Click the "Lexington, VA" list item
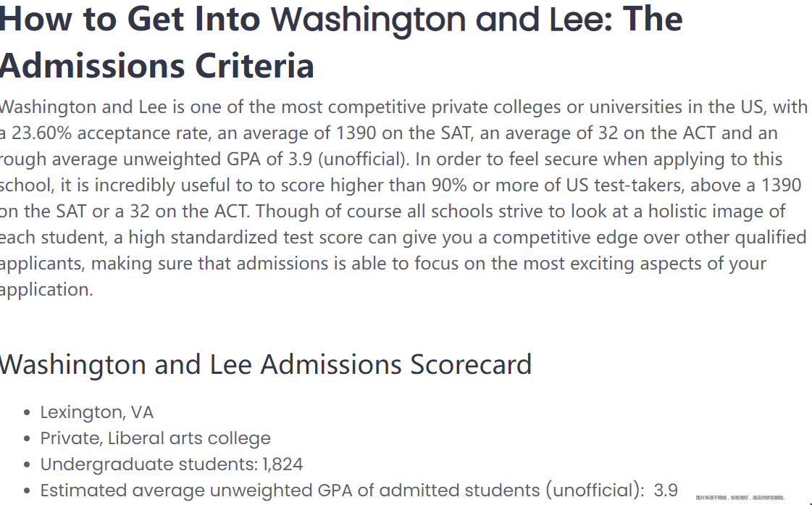The width and height of the screenshot is (812, 505). click(x=96, y=412)
